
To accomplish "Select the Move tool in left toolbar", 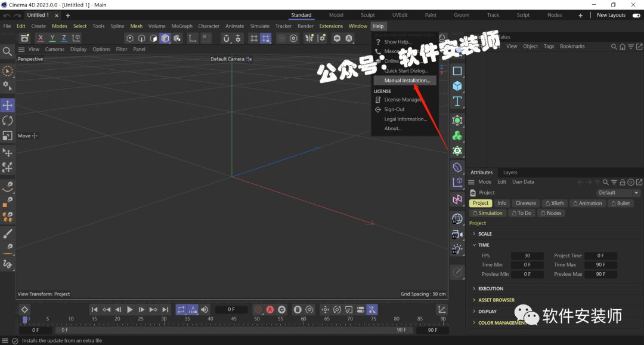I will click(7, 105).
